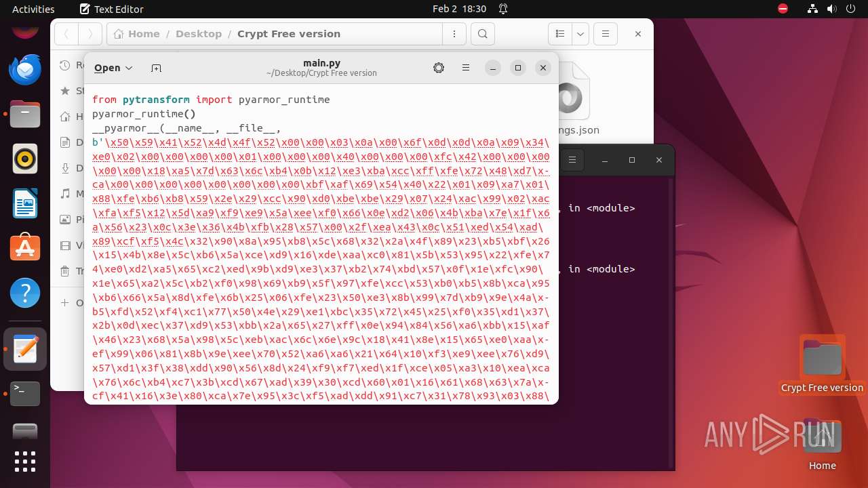This screenshot has width=868, height=488.
Task: Open Rhythmbox music player from dock
Action: (25, 159)
